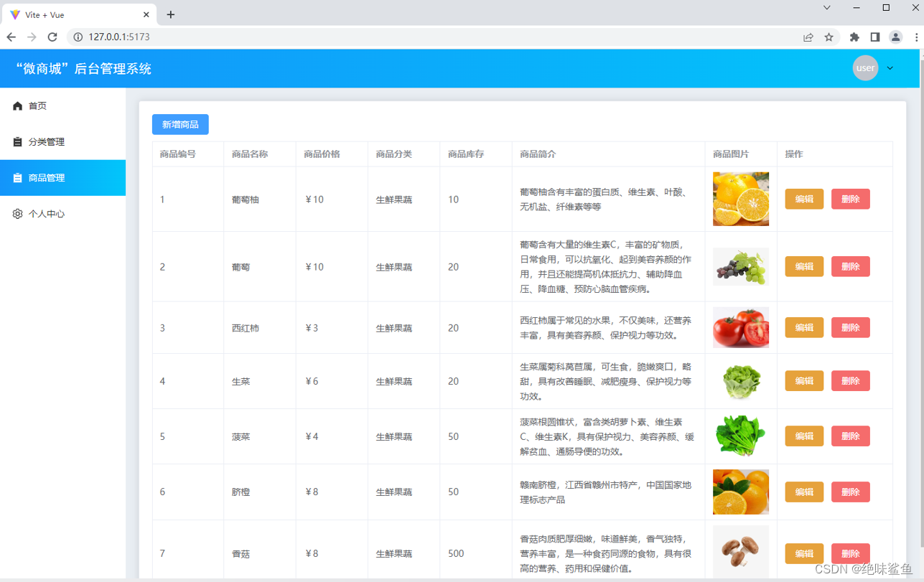Image resolution: width=924 pixels, height=582 pixels.
Task: Click the 商品管理 list icon
Action: pyautogui.click(x=17, y=177)
